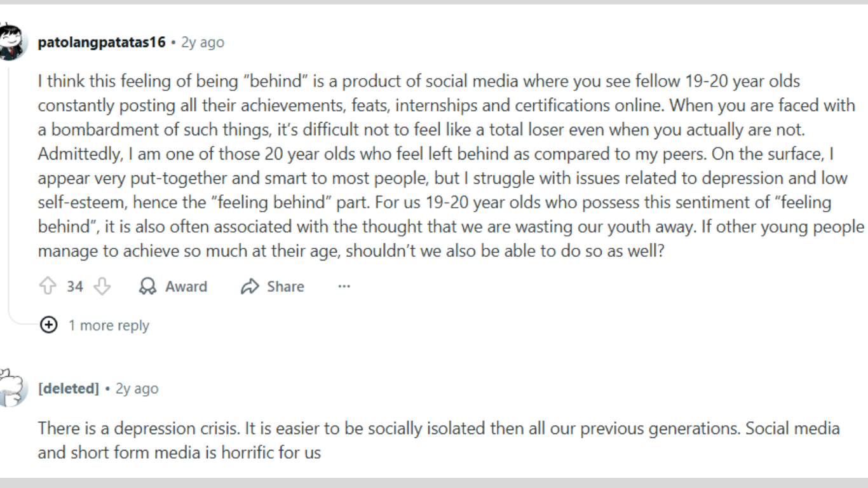Viewport: 868px width, 488px height.
Task: Click the [deleted] user's avatar
Action: (x=12, y=388)
